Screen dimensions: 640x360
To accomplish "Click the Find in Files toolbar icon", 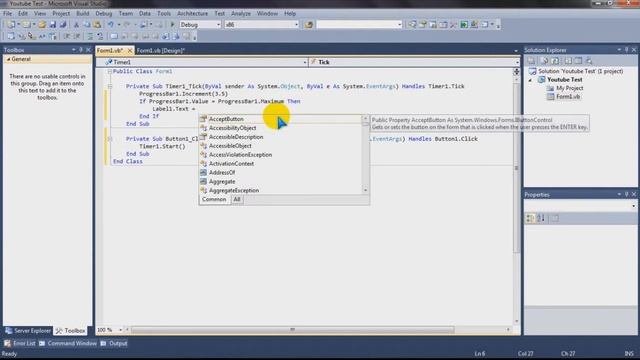I will point(309,24).
